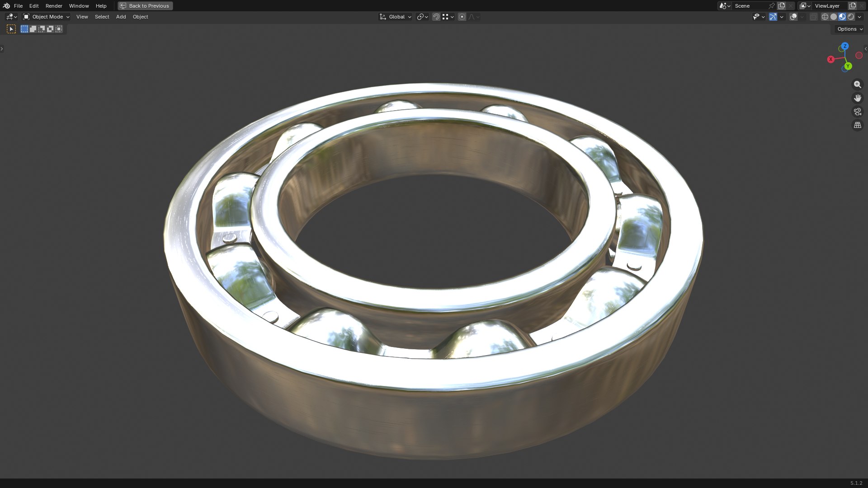The height and width of the screenshot is (488, 868).
Task: Select the tweak select tool icon
Action: [x=11, y=29]
